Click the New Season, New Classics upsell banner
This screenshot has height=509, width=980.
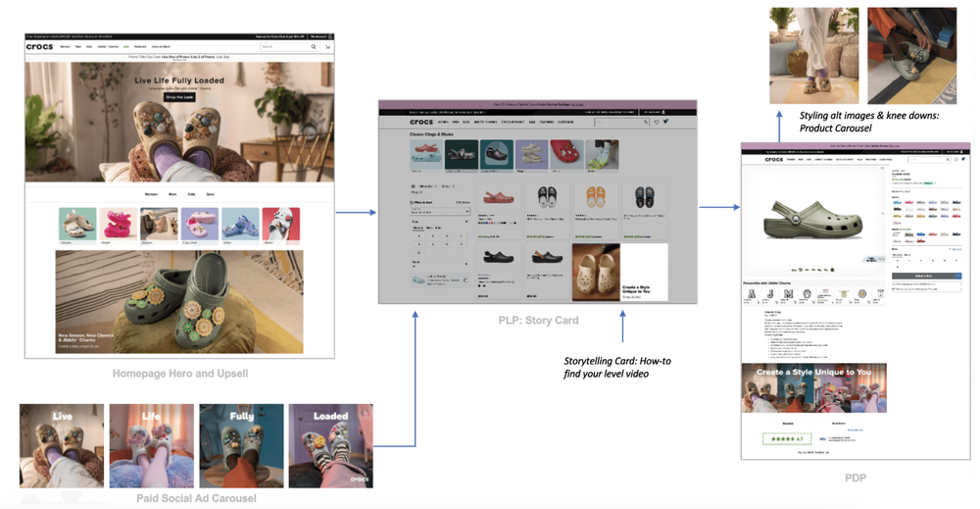tap(179, 302)
